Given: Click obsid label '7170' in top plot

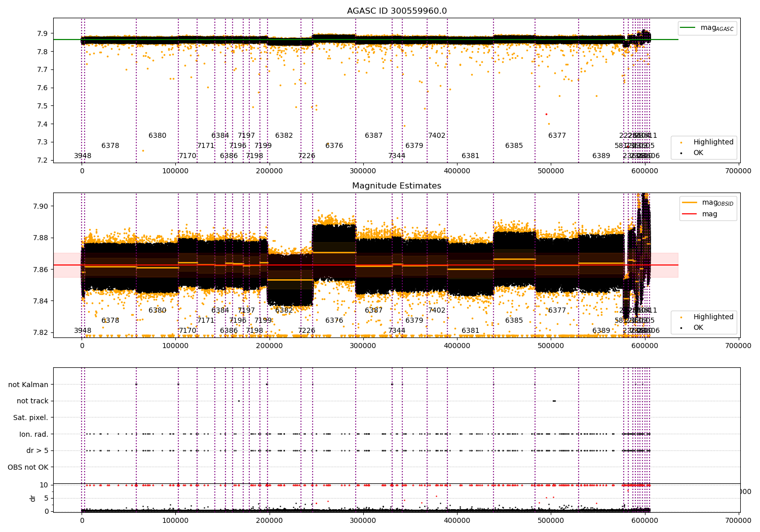Looking at the screenshot, I should (187, 156).
